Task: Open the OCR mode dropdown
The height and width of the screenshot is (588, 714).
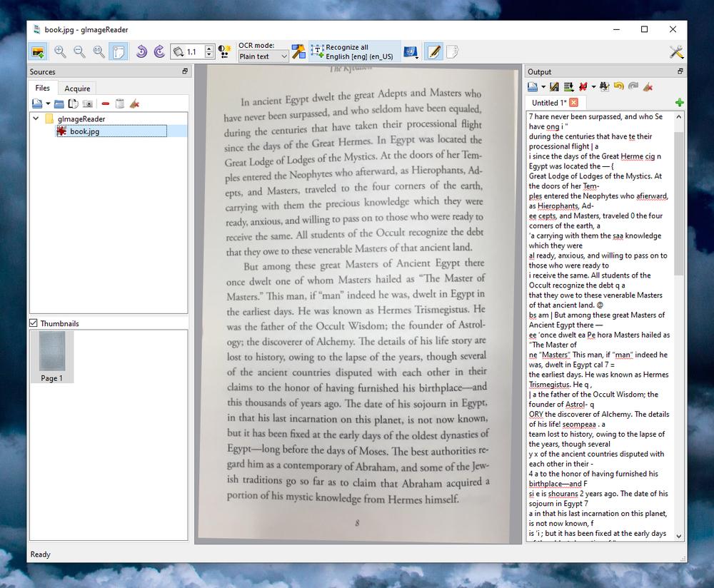Action: pyautogui.click(x=264, y=56)
